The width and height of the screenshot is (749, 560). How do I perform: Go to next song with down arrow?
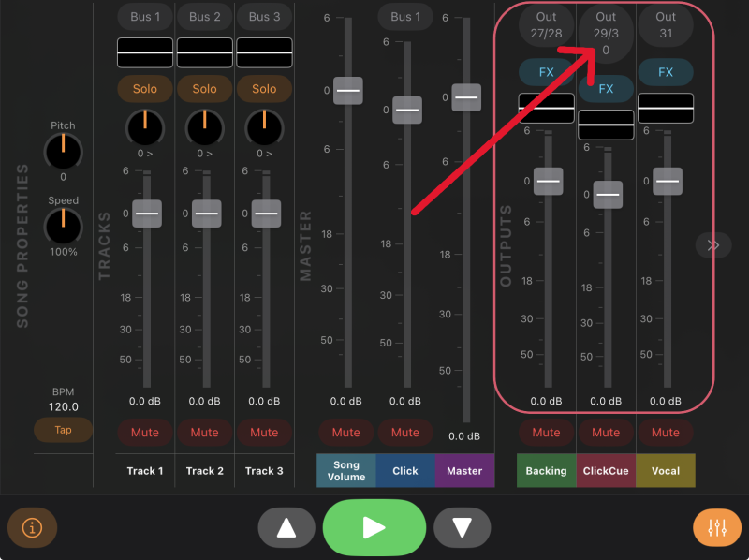tap(462, 527)
